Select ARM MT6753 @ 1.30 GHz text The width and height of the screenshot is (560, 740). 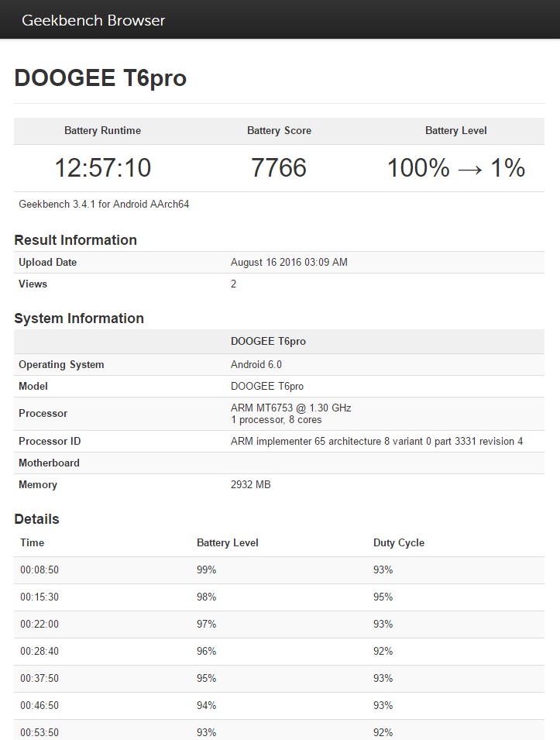[x=290, y=408]
